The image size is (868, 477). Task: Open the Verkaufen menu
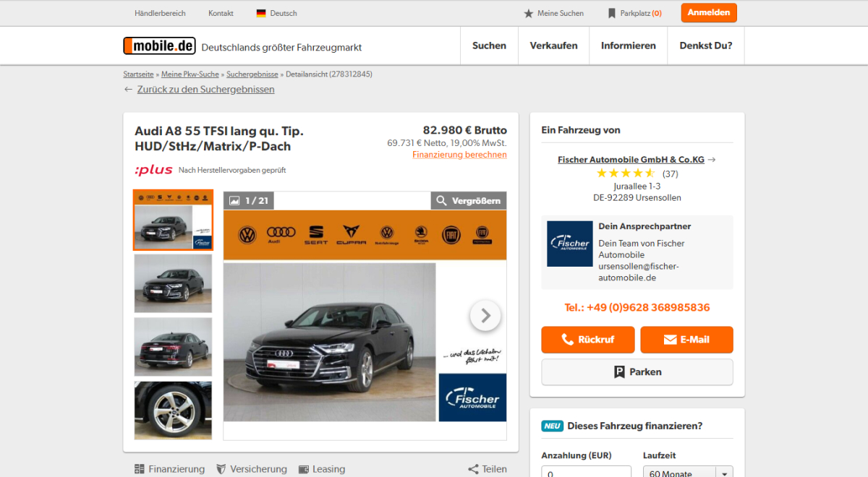pos(553,46)
